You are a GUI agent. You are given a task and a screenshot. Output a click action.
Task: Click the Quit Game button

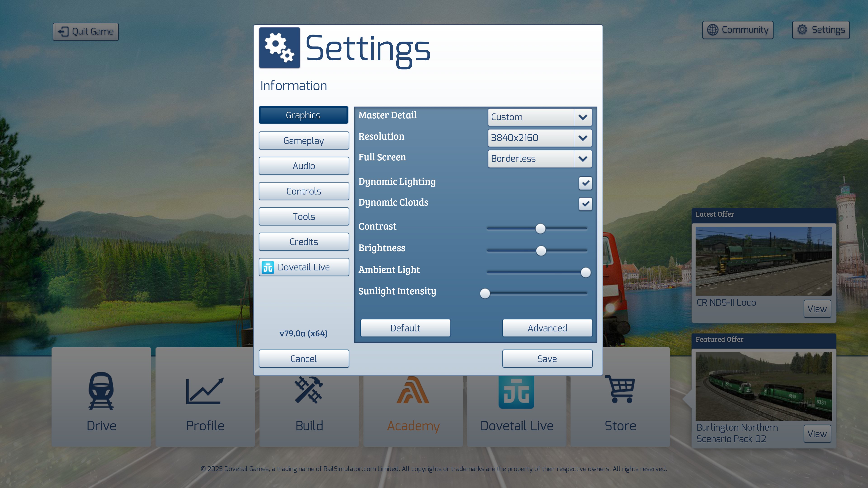[x=86, y=32]
